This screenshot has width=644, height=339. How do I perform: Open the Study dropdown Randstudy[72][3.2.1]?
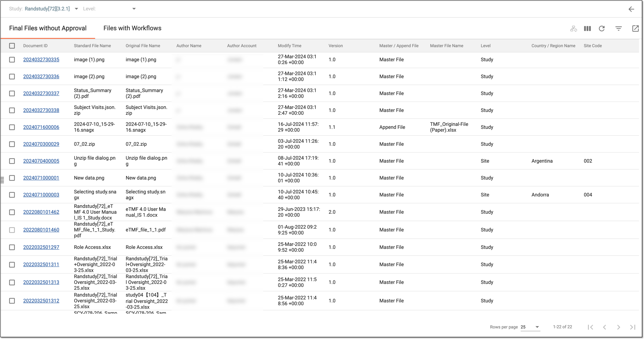click(x=51, y=9)
